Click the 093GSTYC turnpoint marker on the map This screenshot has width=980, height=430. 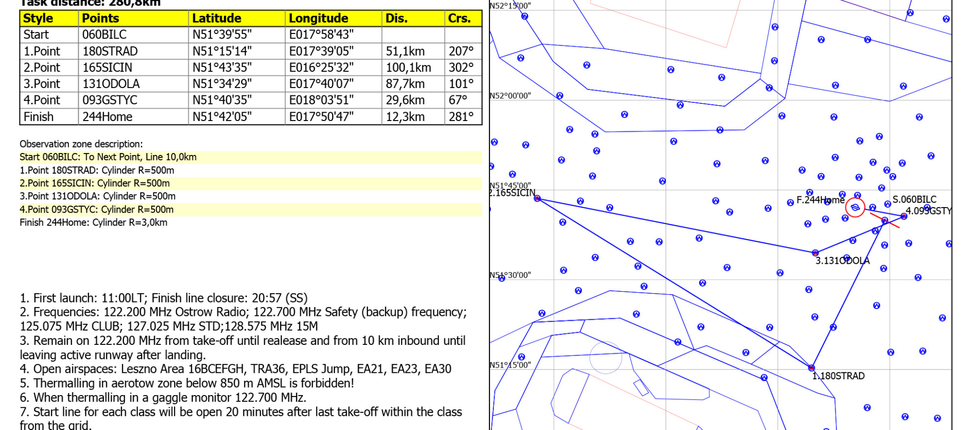pos(904,216)
